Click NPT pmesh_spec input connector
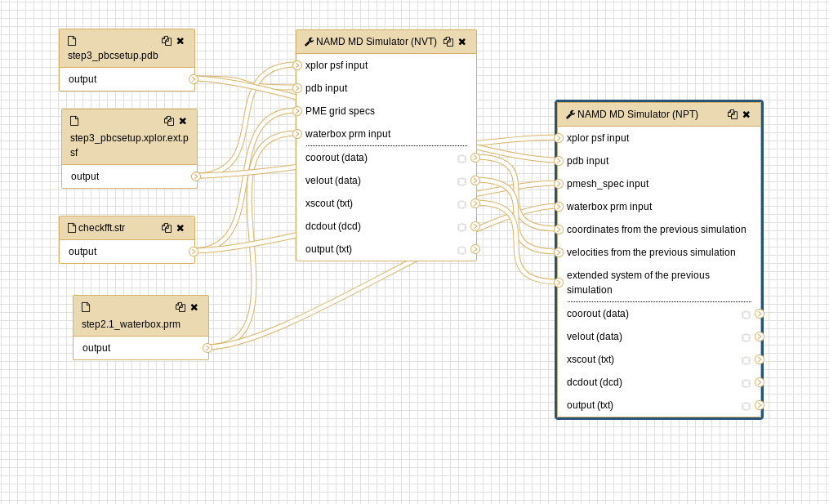This screenshot has width=829, height=504. click(x=559, y=184)
